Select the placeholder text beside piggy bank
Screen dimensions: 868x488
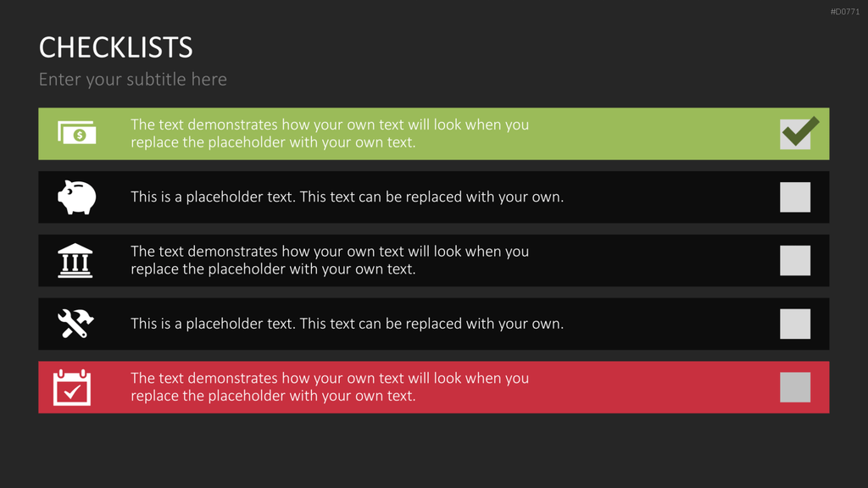pyautogui.click(x=347, y=197)
